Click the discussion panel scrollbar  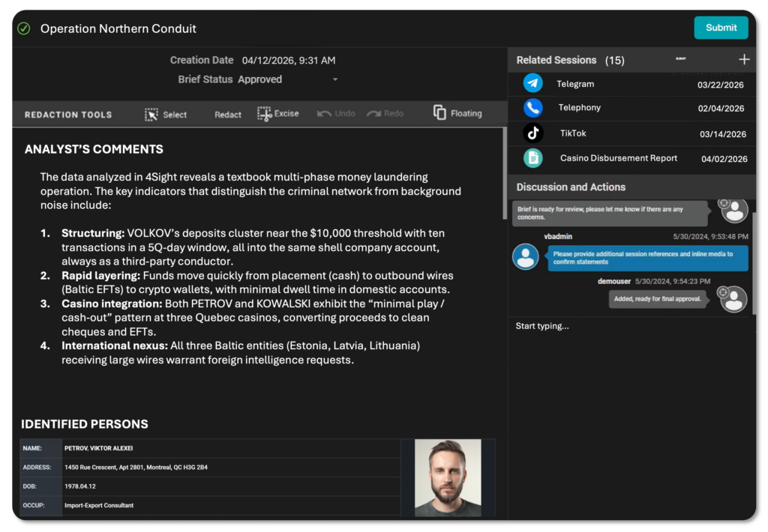(754, 265)
